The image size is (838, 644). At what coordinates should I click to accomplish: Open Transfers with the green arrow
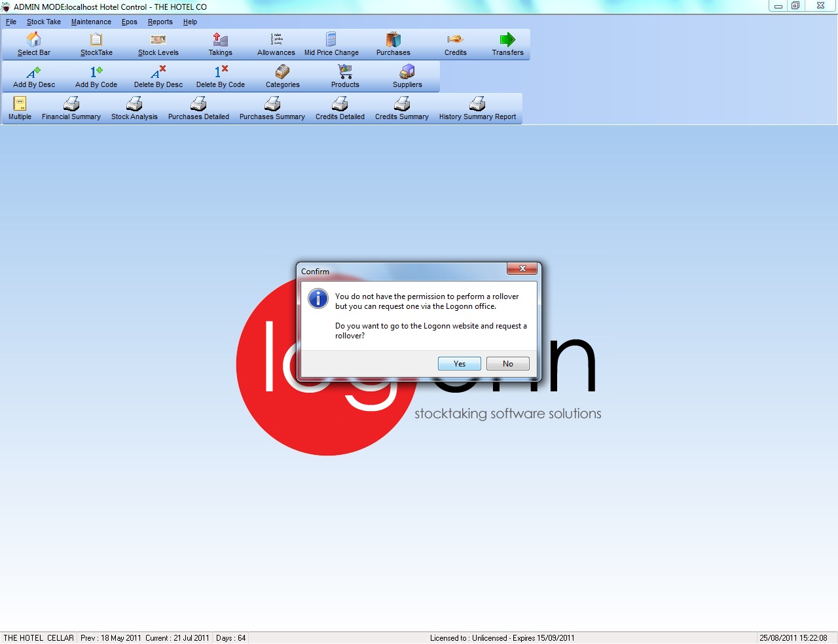[508, 45]
